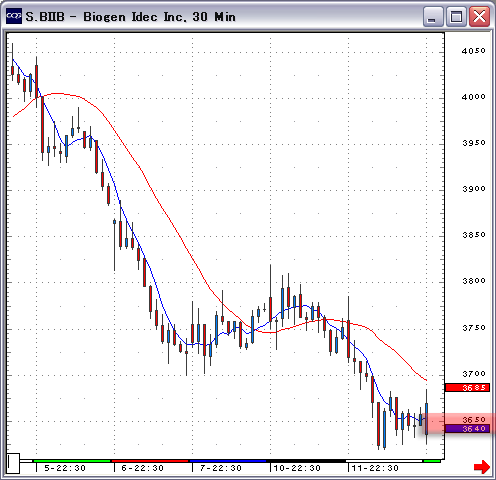496x480 pixels.
Task: Click the red 3685 price marker
Action: click(x=468, y=387)
